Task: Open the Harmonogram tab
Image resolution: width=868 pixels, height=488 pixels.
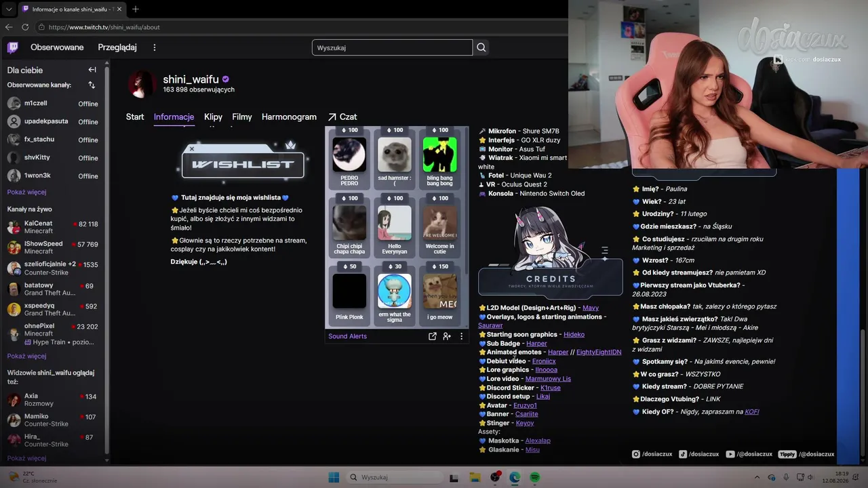Action: pyautogui.click(x=289, y=117)
